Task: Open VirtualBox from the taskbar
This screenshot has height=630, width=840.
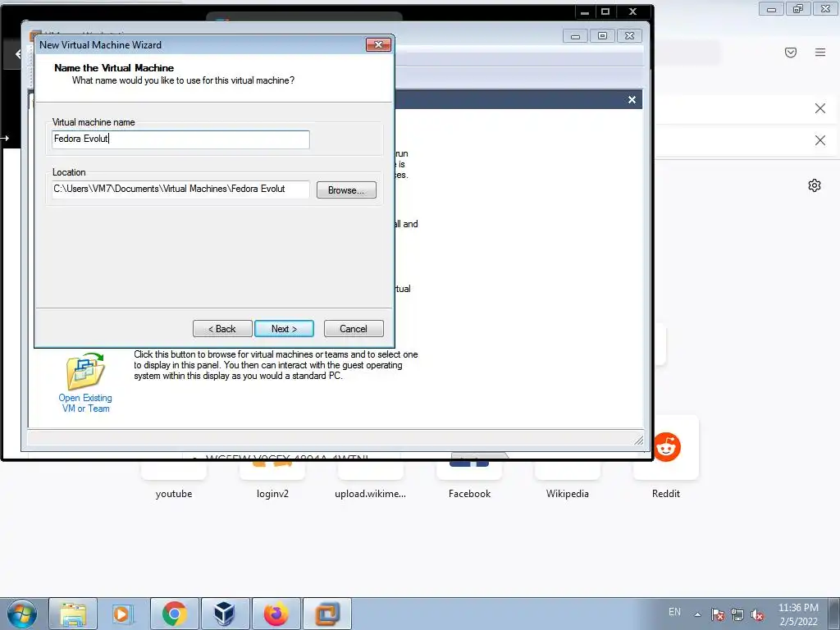Action: [225, 614]
